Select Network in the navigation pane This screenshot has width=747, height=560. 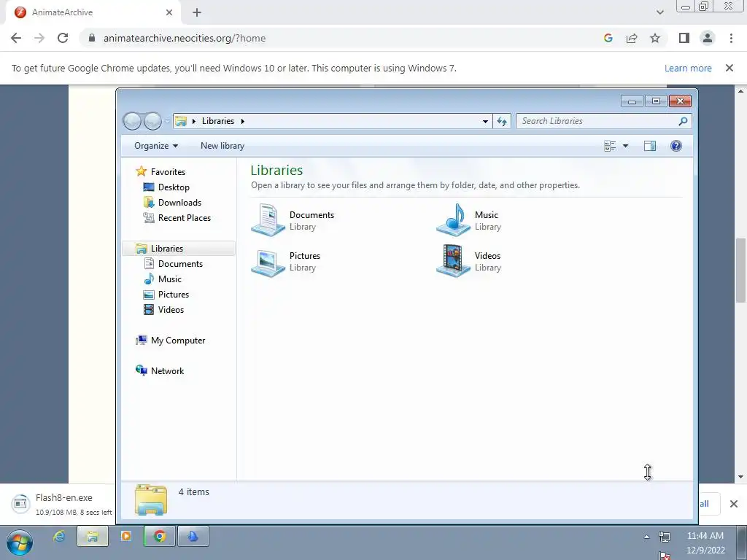pyautogui.click(x=167, y=371)
